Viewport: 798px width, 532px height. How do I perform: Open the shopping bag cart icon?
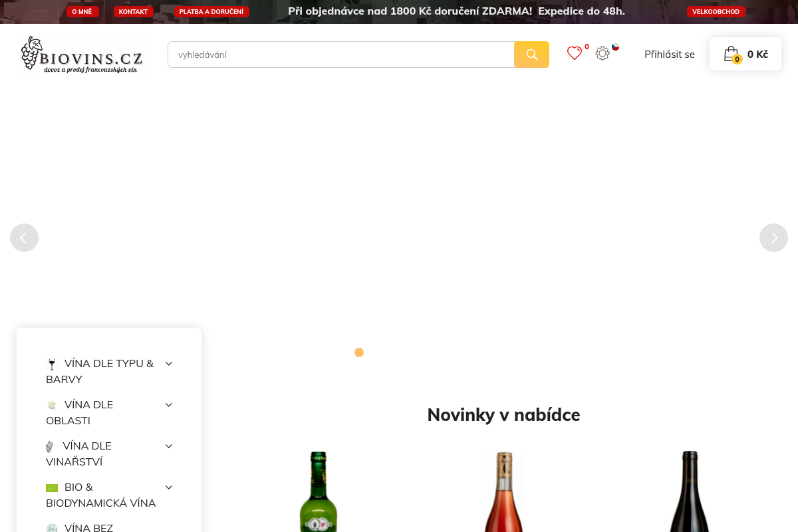point(731,53)
